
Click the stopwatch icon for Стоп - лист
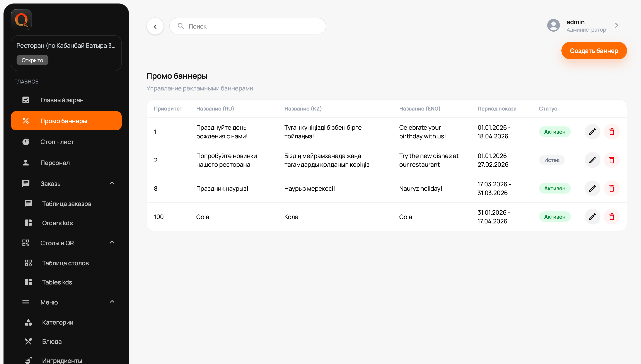pyautogui.click(x=26, y=142)
